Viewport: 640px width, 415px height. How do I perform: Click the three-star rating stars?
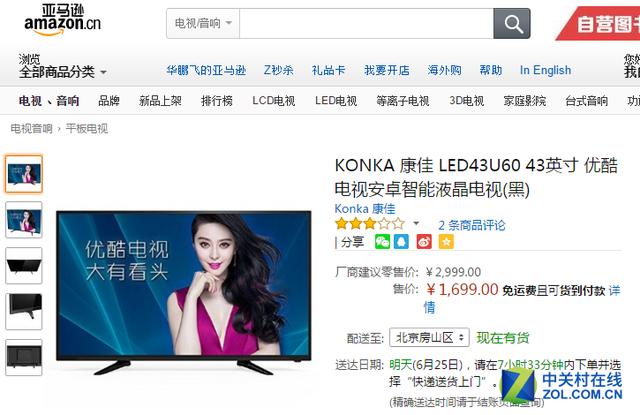[370, 224]
